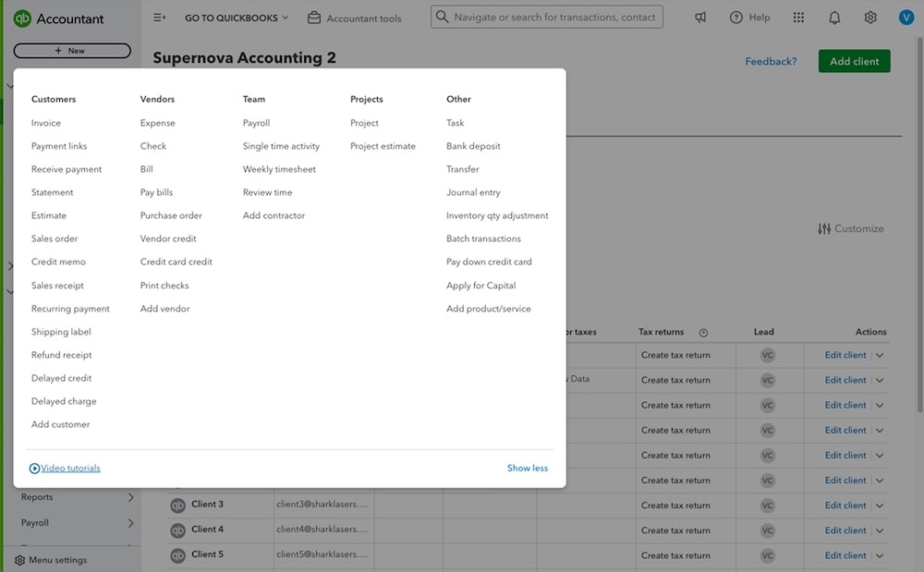Open the GO TO QUICKBOOKS dropdown
The height and width of the screenshot is (572, 924).
tap(235, 16)
